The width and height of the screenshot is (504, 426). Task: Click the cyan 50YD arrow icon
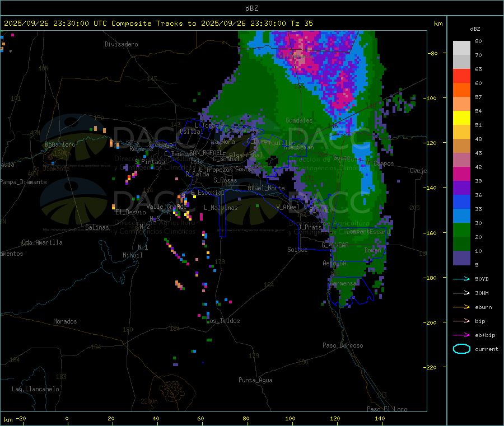pyautogui.click(x=461, y=279)
